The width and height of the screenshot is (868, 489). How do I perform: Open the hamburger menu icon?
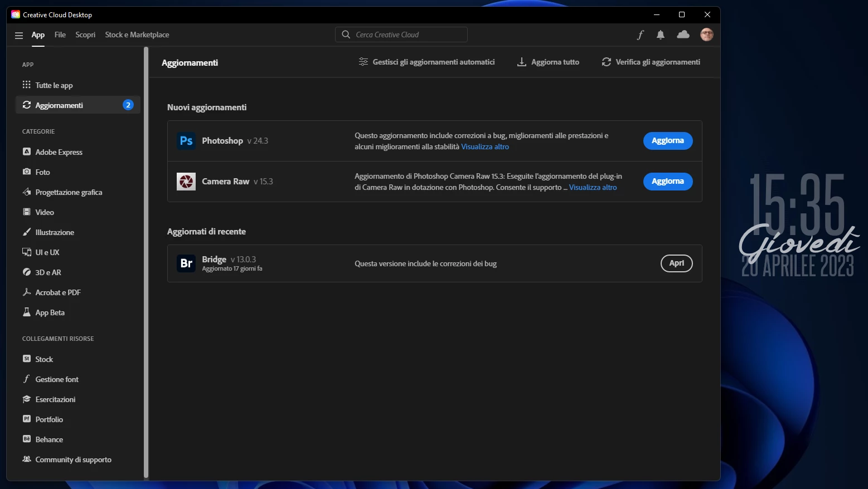click(x=19, y=35)
